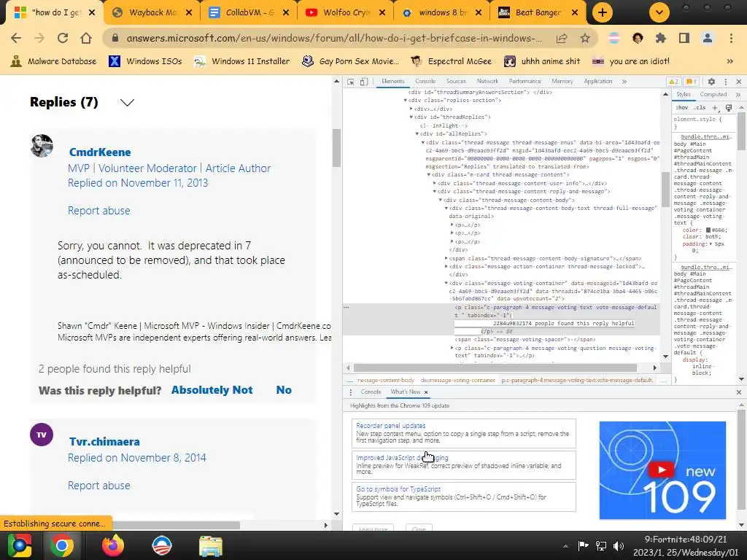
Task: Open CmdrKeene's profile link
Action: (x=100, y=152)
